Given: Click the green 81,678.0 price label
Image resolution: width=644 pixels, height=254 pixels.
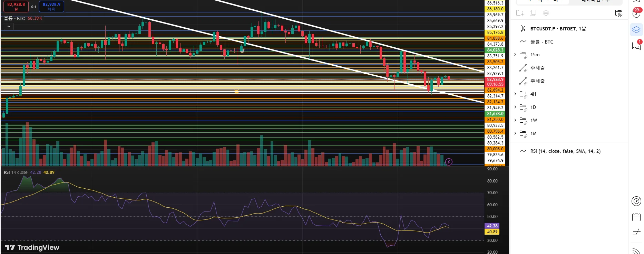Looking at the screenshot, I should coord(495,114).
